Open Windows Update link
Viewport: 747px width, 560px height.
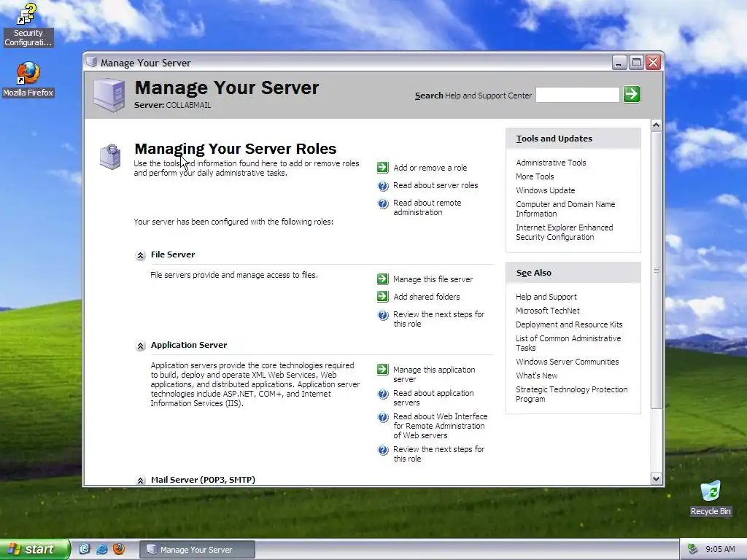tap(545, 190)
